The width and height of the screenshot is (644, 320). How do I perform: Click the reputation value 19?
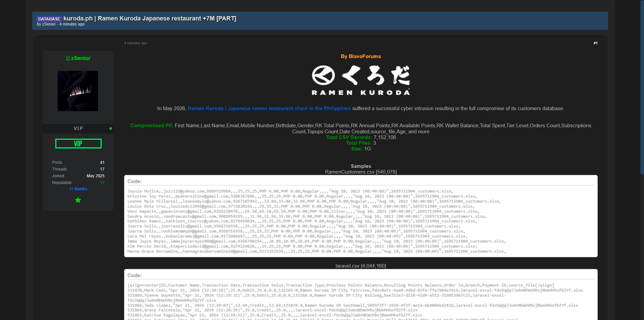[x=102, y=183]
